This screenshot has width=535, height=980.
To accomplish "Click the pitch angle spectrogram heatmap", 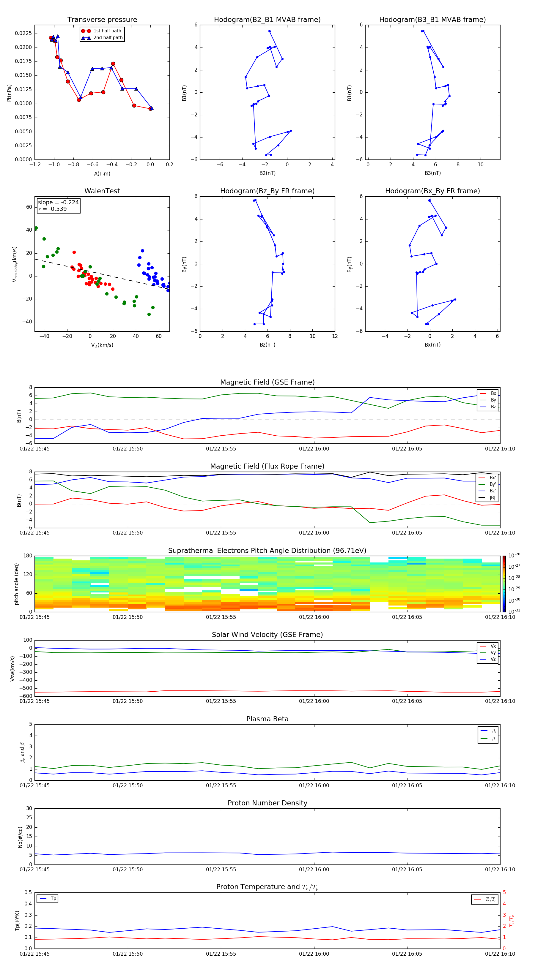I will [x=267, y=584].
